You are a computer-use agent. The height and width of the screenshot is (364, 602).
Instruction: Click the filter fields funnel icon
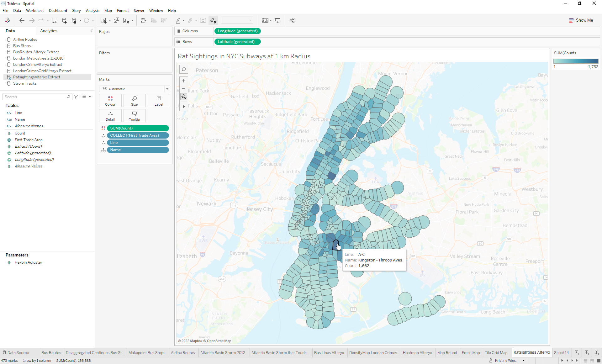tap(76, 97)
